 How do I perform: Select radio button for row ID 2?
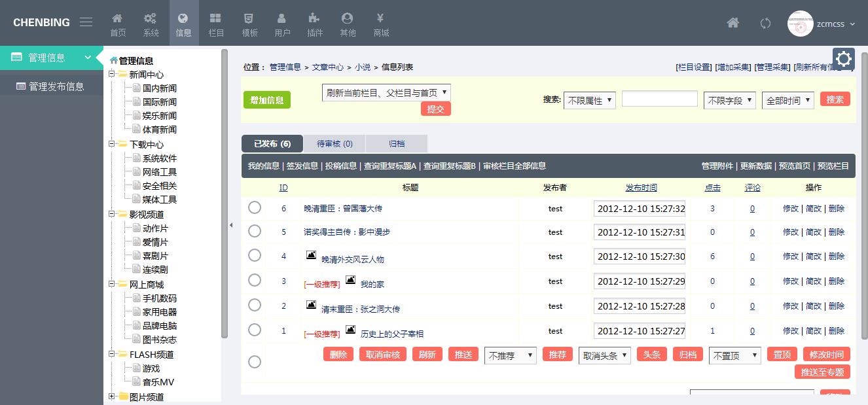[255, 305]
